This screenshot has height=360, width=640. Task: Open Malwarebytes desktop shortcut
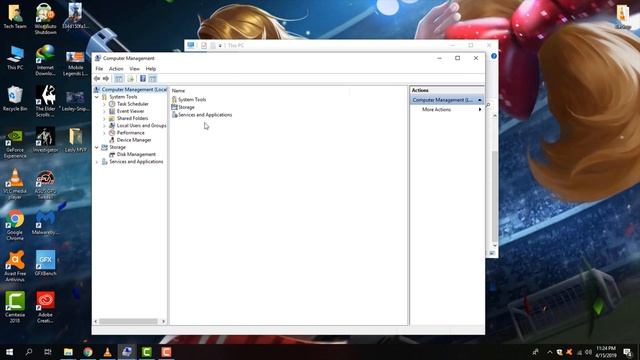pos(45,223)
